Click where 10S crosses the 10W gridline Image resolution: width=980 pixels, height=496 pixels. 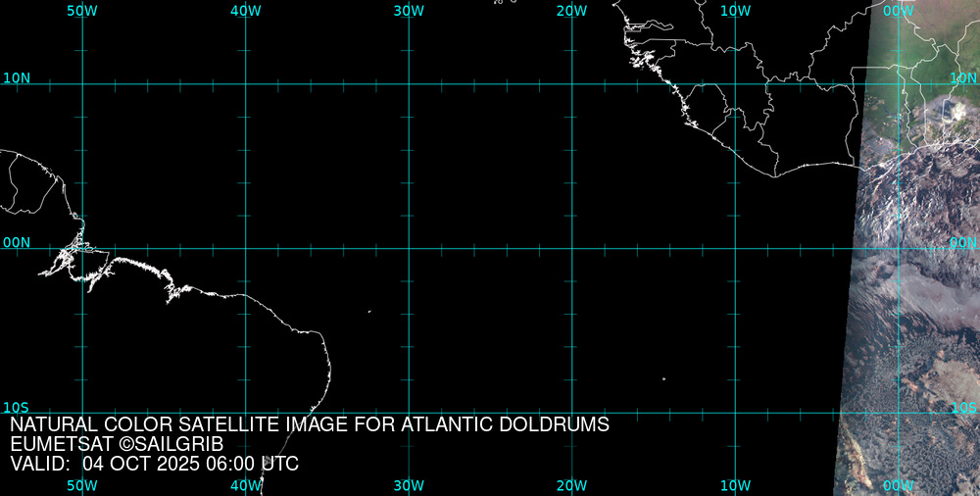(x=735, y=413)
